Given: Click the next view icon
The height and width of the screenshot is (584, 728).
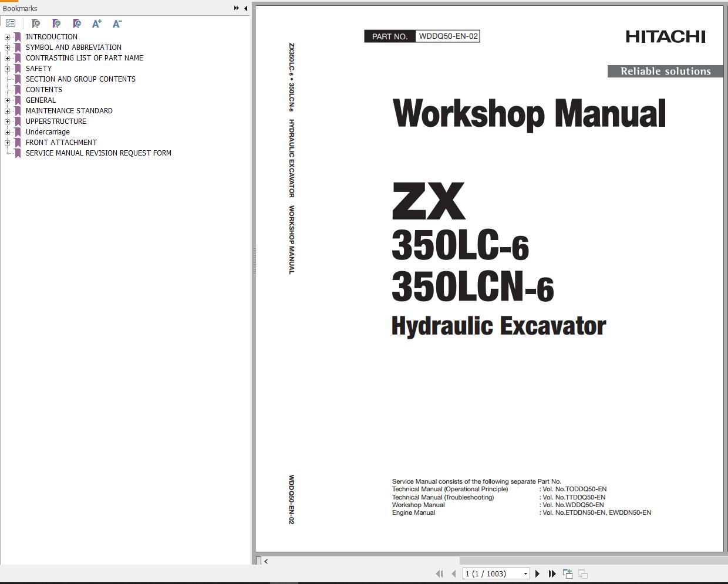Looking at the screenshot, I should click(583, 573).
